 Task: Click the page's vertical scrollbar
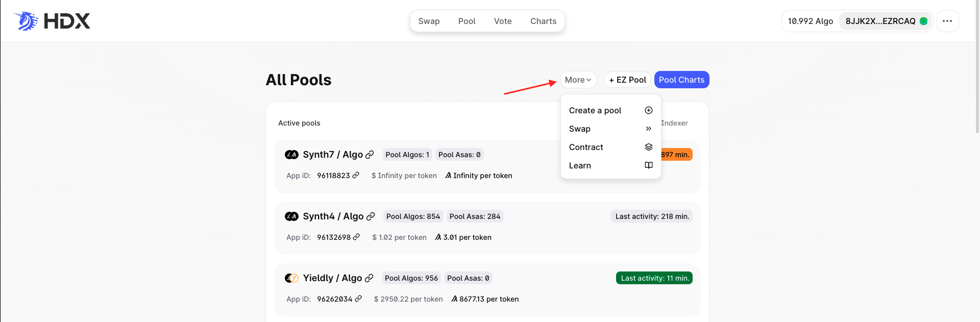(977, 66)
